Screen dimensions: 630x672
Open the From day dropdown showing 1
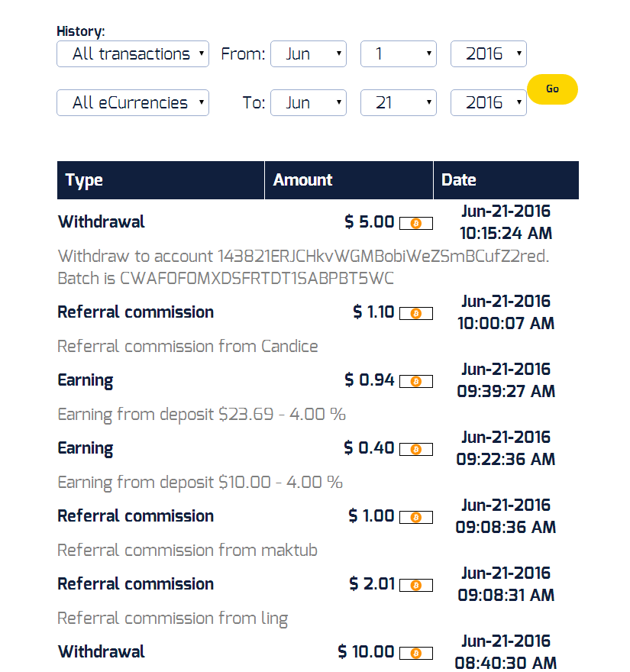click(399, 54)
